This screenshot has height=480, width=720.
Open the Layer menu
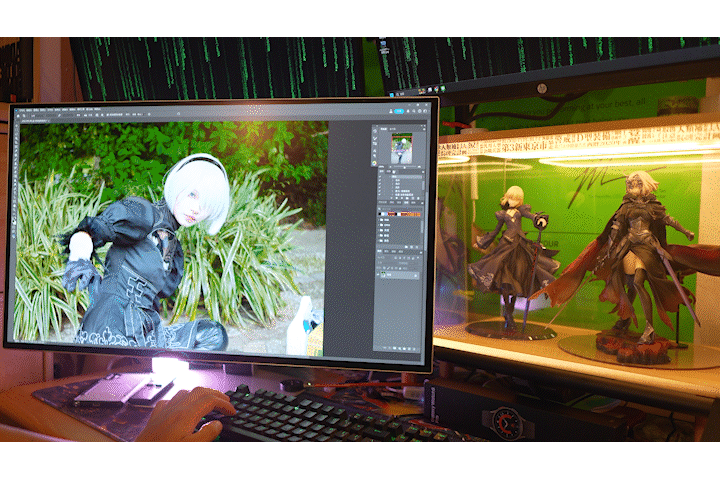point(43,110)
